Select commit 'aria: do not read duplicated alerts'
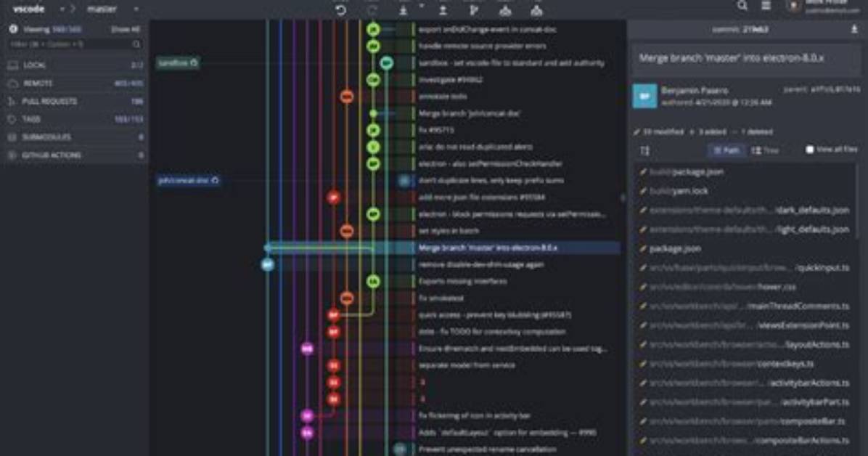Viewport: 868px width, 456px height. coord(475,147)
